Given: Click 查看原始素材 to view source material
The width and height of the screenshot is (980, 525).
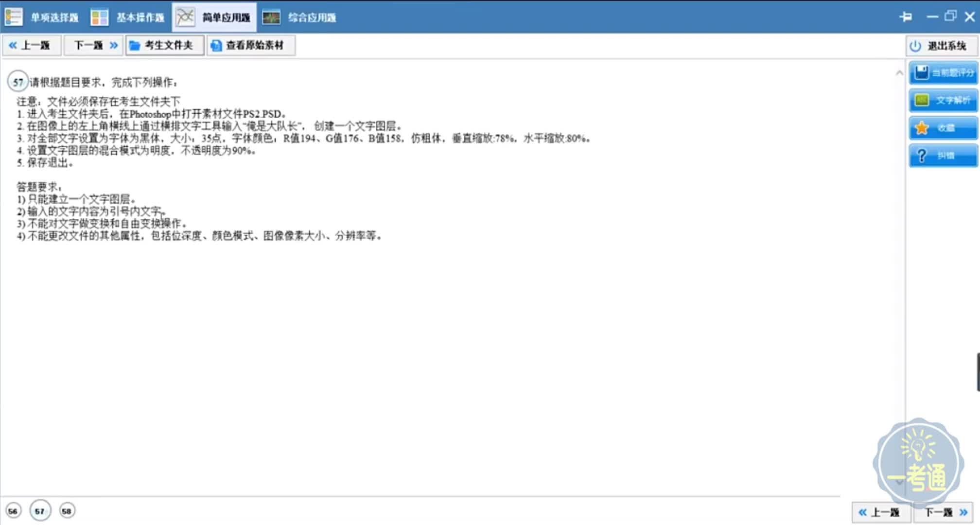Looking at the screenshot, I should (250, 45).
